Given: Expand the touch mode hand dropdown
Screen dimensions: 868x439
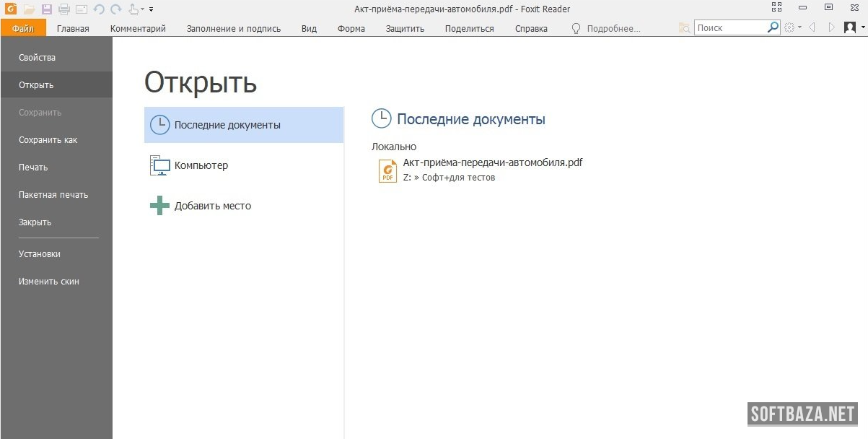Looking at the screenshot, I should click(142, 9).
